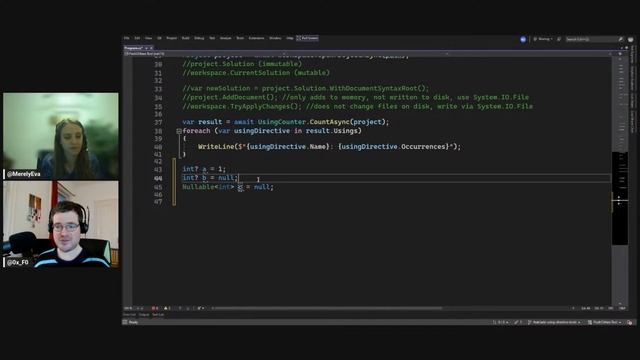Screen dimensions: 640x360
Task: Click the 'int? a = 1;' line
Action: tap(204, 169)
